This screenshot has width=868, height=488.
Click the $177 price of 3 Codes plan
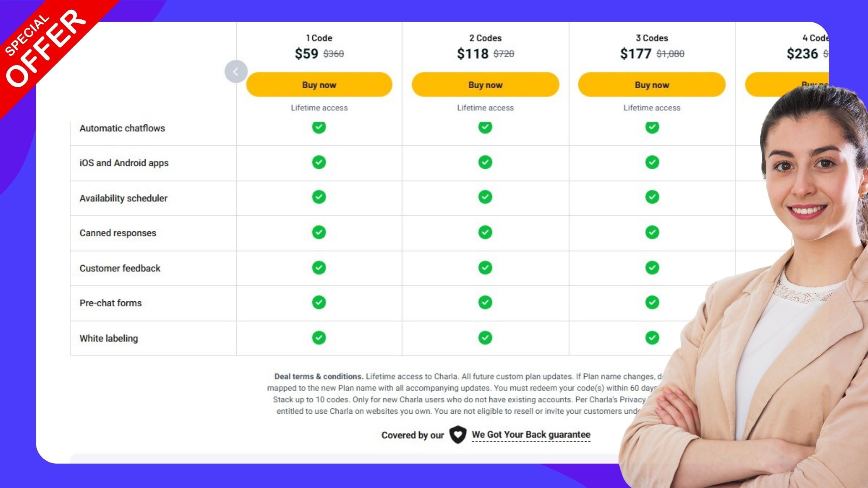[x=635, y=53]
